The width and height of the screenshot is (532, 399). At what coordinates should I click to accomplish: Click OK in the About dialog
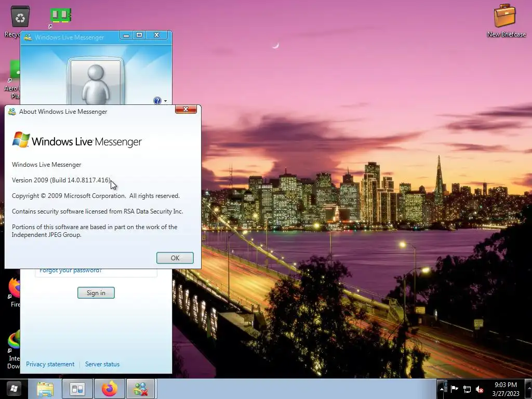[x=175, y=258]
